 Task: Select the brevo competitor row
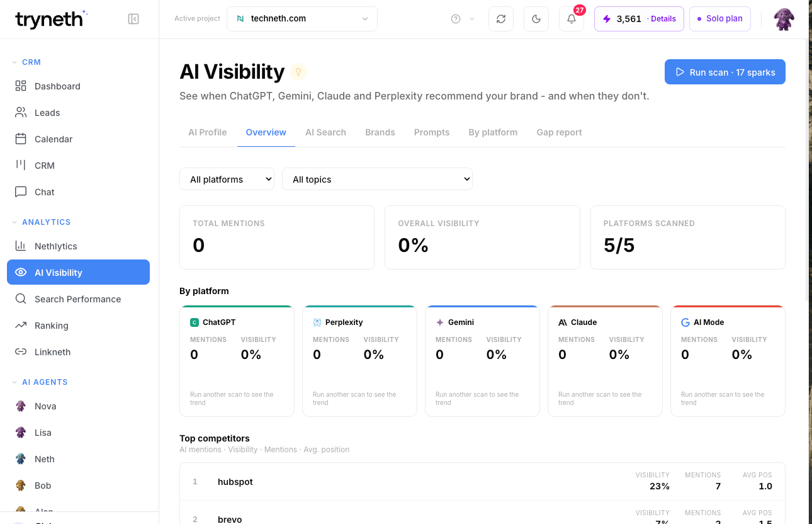482,513
